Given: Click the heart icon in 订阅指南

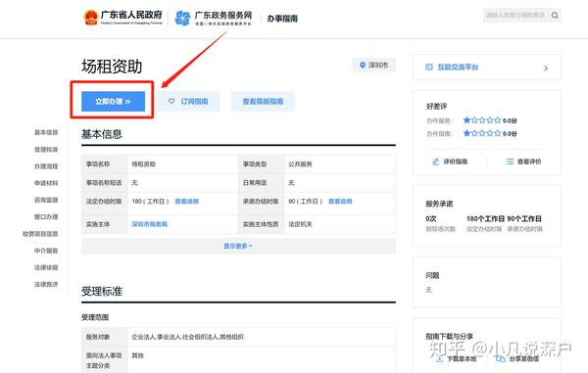Looking at the screenshot, I should [171, 101].
